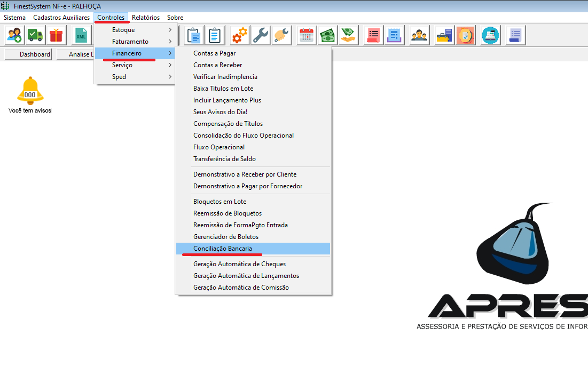Open the calendar toolbar icon
This screenshot has width=588, height=375.
[306, 36]
